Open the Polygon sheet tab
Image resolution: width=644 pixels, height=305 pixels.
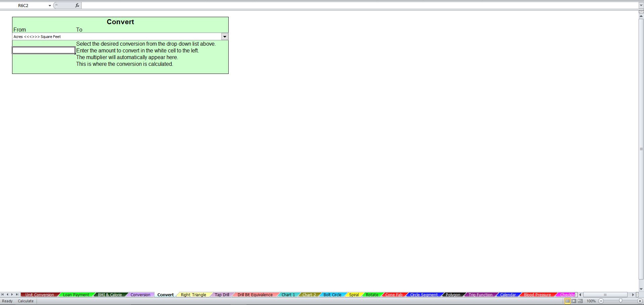pyautogui.click(x=453, y=295)
